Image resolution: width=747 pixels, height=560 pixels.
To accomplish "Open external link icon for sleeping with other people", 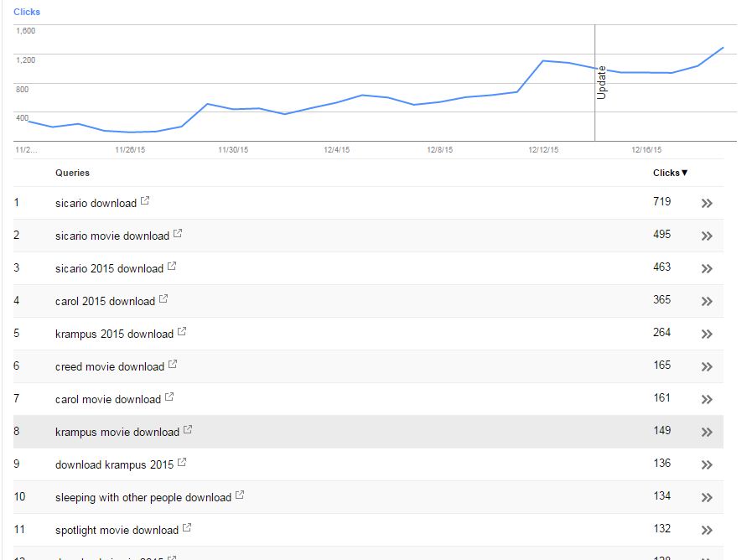I will pyautogui.click(x=240, y=495).
